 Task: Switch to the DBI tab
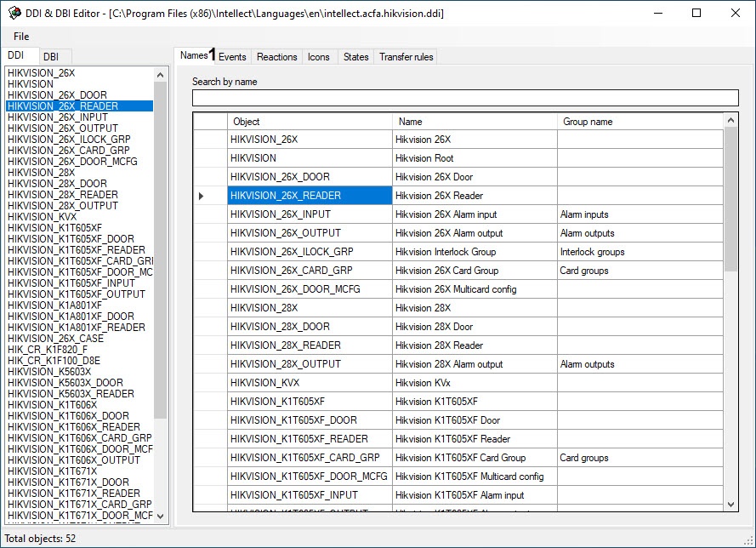(51, 56)
